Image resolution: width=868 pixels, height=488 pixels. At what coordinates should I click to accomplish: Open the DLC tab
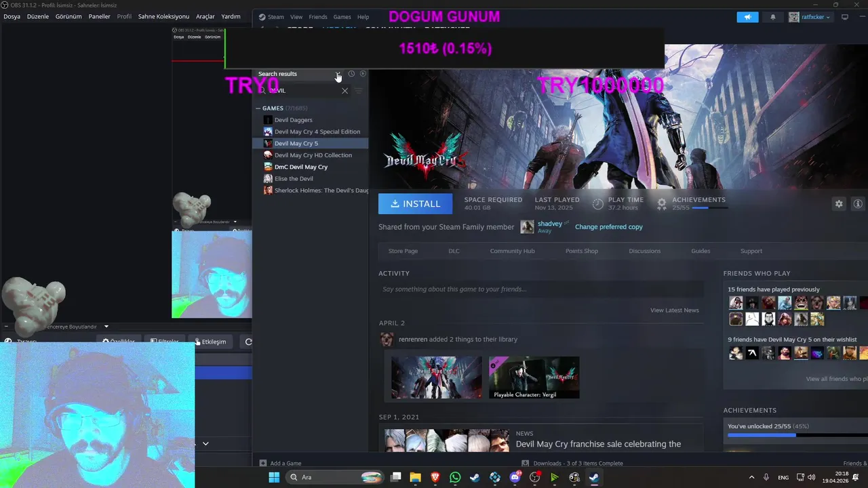[x=454, y=251]
